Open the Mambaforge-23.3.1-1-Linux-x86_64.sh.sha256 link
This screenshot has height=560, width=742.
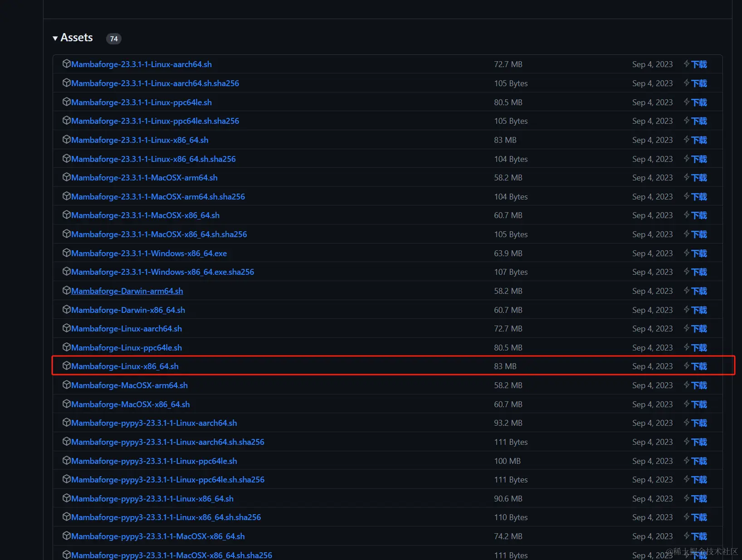(153, 159)
